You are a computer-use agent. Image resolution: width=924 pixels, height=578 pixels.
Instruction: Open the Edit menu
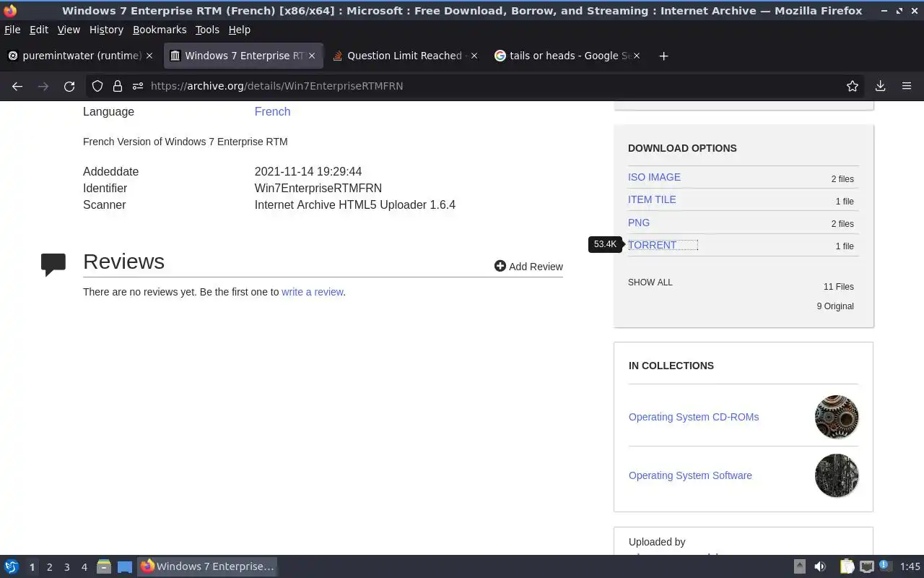coord(39,30)
